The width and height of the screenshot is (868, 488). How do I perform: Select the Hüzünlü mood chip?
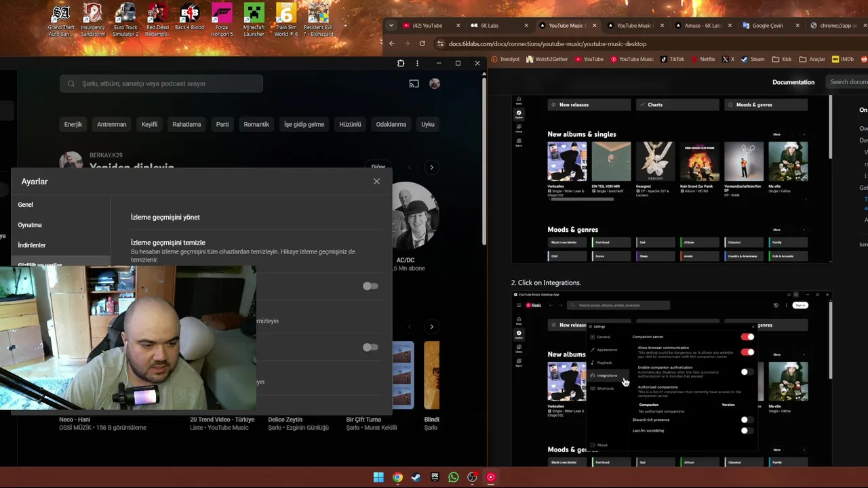tap(350, 125)
